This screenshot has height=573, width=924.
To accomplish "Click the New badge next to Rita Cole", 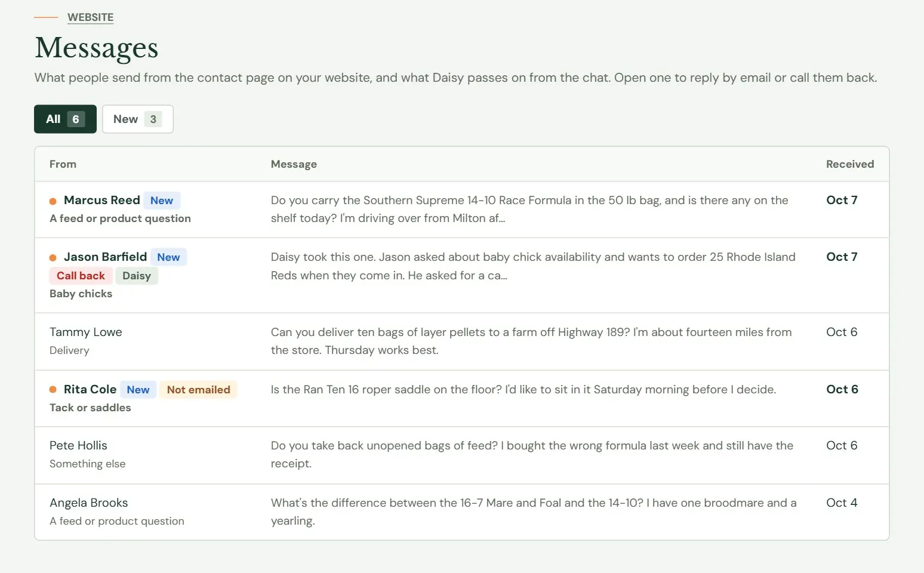I will click(138, 390).
